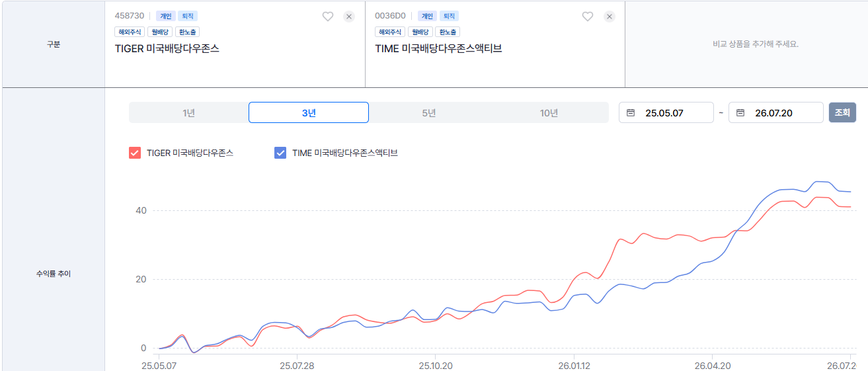Image resolution: width=868 pixels, height=371 pixels.
Task: Click the 구분 row header
Action: pyautogui.click(x=54, y=44)
